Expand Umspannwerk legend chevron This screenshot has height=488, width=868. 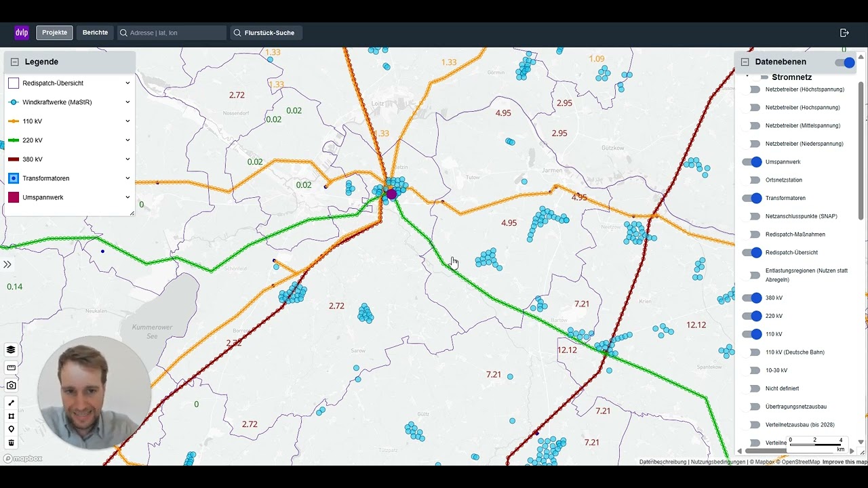[x=127, y=197]
